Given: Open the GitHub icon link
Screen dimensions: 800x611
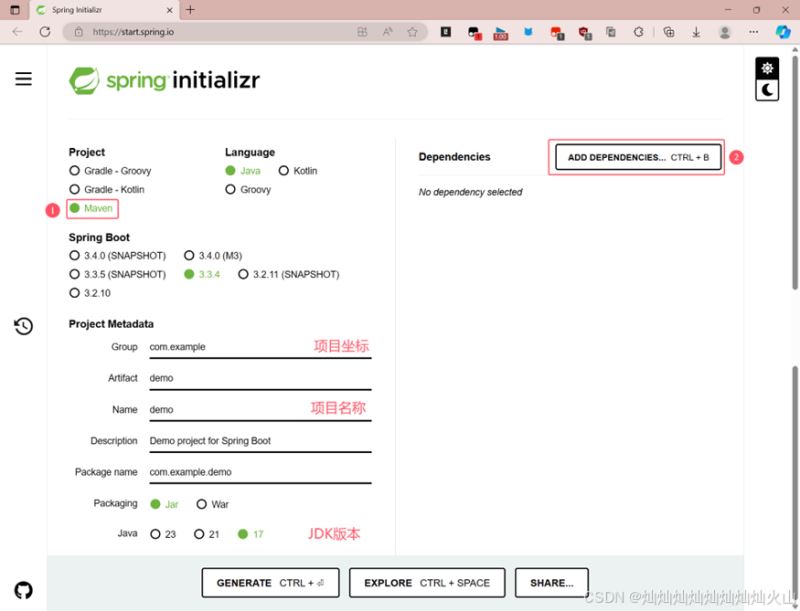Looking at the screenshot, I should pos(23,590).
